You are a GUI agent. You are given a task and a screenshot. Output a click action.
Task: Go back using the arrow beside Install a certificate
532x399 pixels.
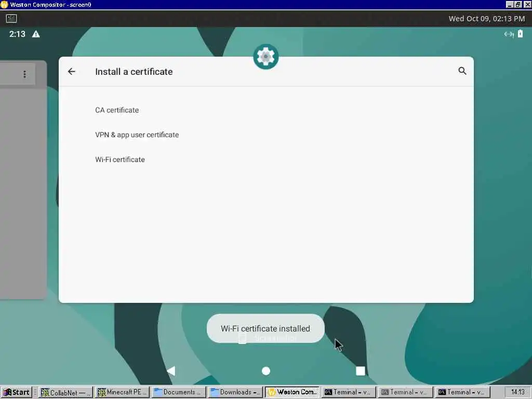pos(72,71)
